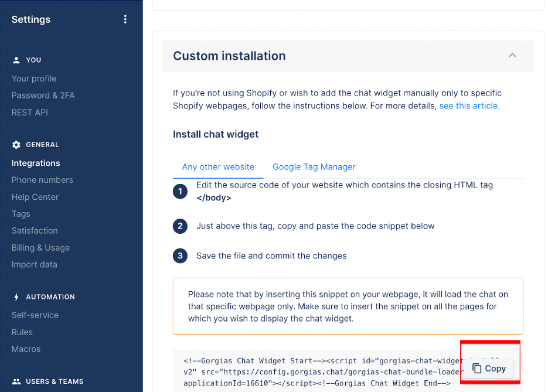Click the AUTOMATION section label
The width and height of the screenshot is (548, 392).
pos(50,297)
